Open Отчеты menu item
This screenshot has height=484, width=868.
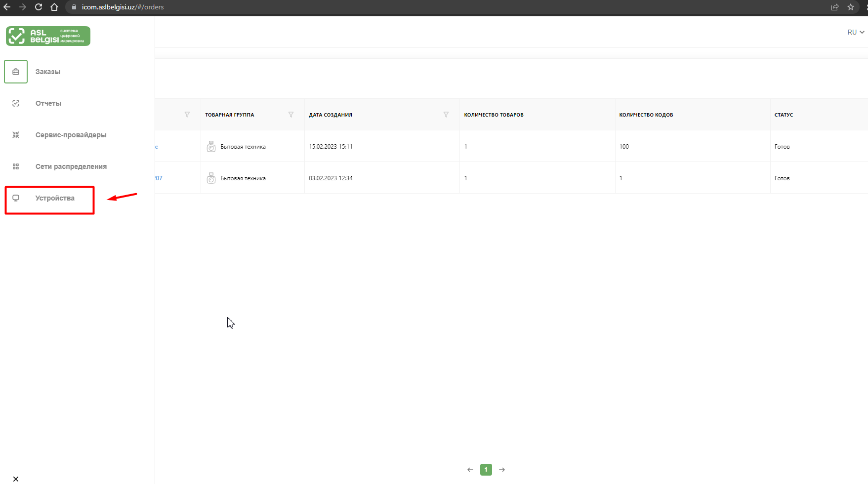(48, 103)
